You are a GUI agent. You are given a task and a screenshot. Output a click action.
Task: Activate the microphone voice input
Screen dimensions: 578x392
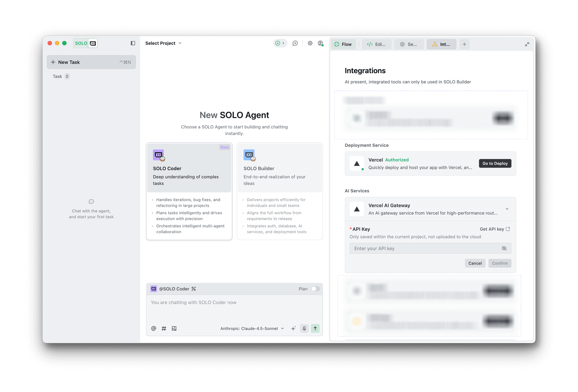304,329
